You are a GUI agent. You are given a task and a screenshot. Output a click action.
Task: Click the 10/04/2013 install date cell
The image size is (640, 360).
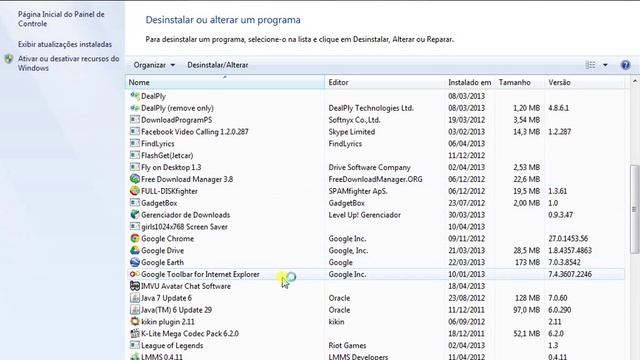pyautogui.click(x=467, y=227)
